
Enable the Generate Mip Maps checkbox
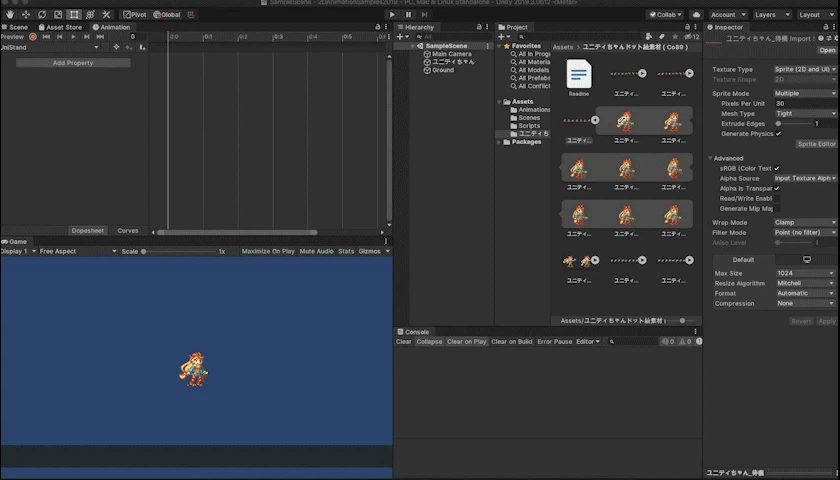point(777,208)
